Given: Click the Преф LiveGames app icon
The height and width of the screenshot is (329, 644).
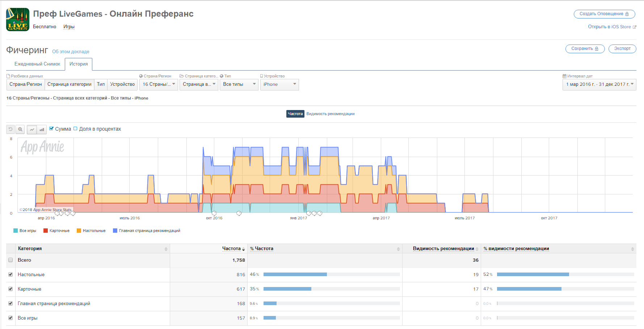Looking at the screenshot, I should 18,20.
